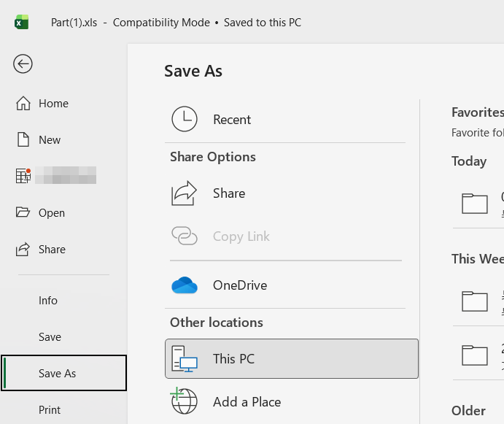Click Save in the left sidebar
Screen dimensions: 504x424
pyautogui.click(x=50, y=337)
